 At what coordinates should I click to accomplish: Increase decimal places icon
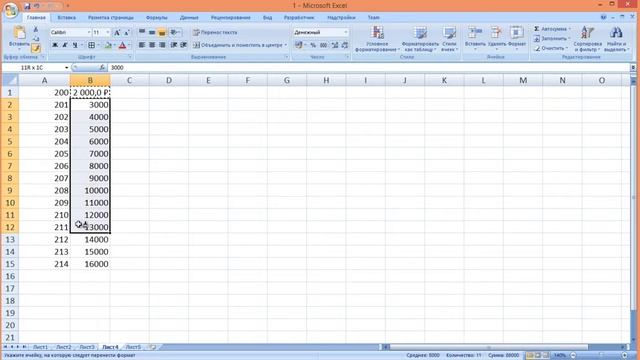point(335,45)
